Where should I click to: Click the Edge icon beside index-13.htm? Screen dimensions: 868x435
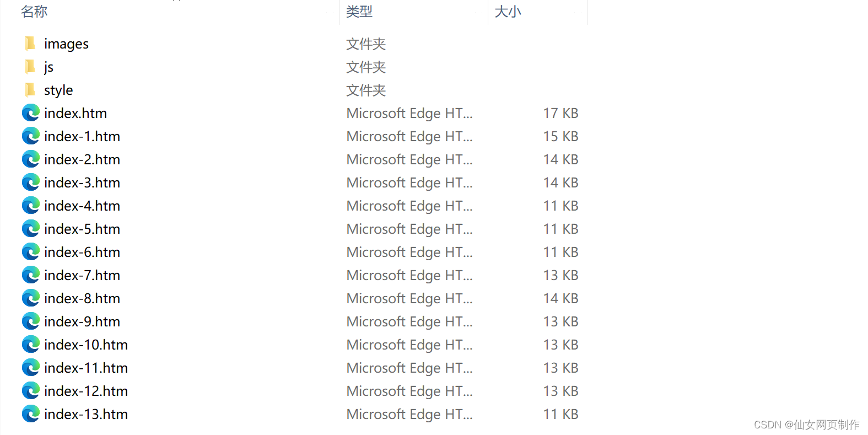click(30, 414)
